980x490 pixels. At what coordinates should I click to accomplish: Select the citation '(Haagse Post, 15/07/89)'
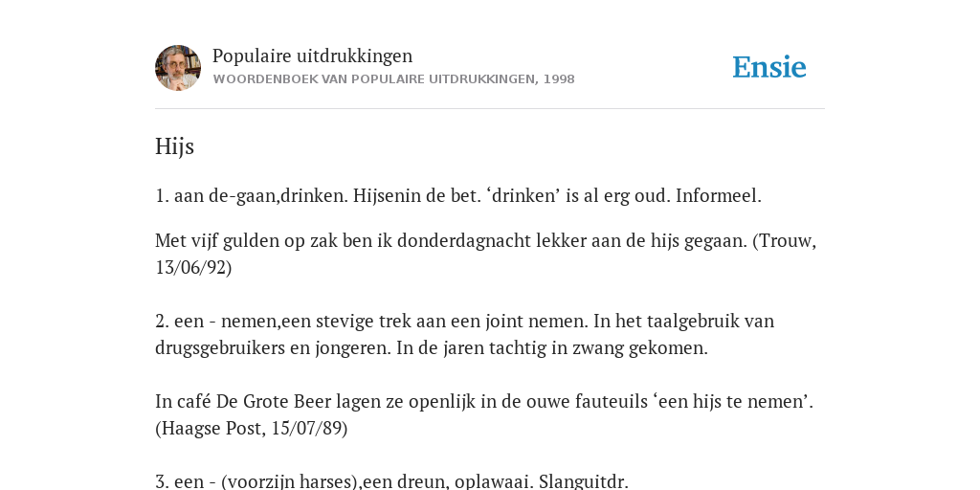click(x=252, y=428)
